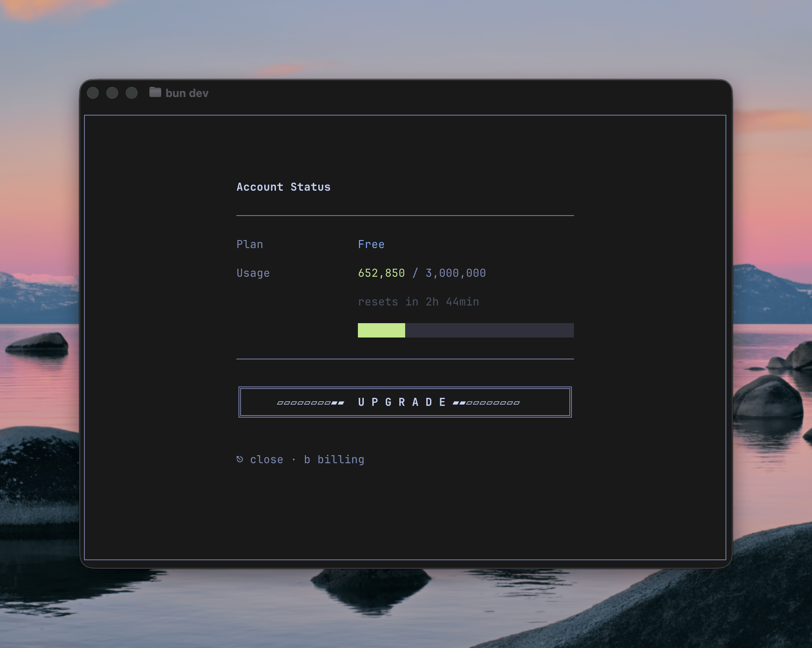
Task: Click the minimize window traffic light button
Action: point(112,93)
